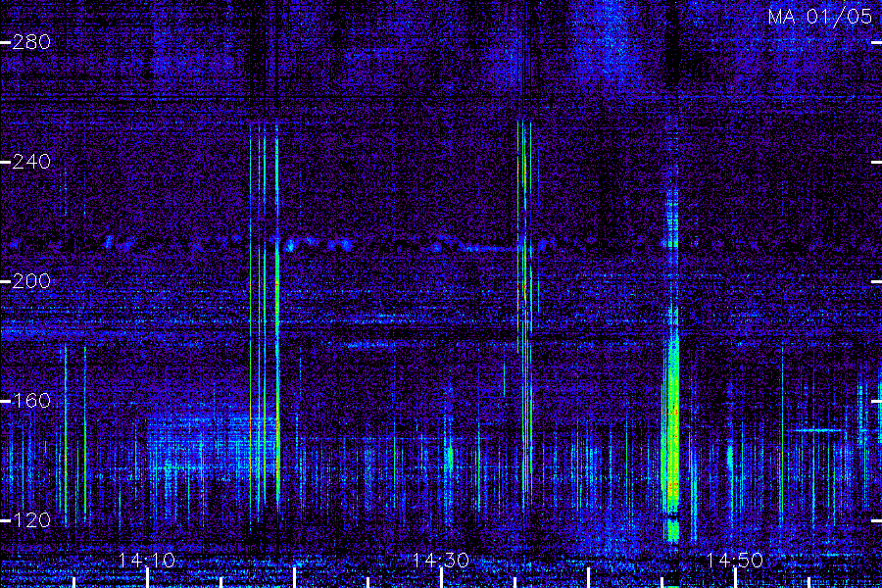Viewport: 882px width, 588px height.
Task: Click the MA 01/05 date label
Action: pyautogui.click(x=820, y=17)
